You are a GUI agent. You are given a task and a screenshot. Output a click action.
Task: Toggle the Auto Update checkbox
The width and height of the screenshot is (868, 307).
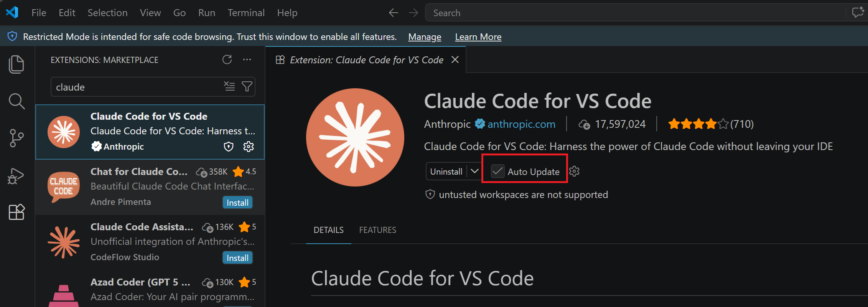[x=498, y=171]
